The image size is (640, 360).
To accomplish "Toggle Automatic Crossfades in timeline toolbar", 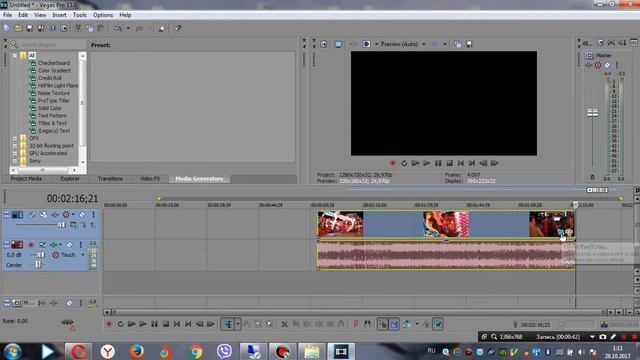I will click(x=394, y=324).
